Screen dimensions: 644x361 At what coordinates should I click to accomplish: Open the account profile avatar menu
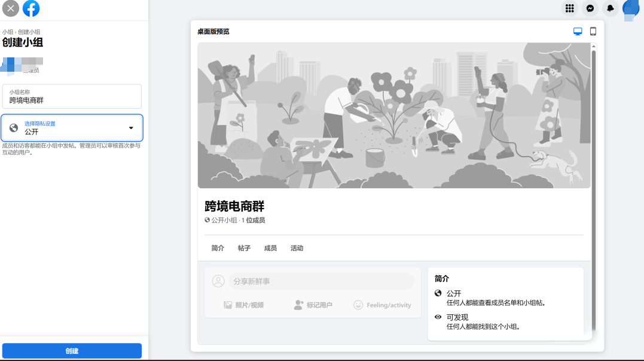(630, 8)
